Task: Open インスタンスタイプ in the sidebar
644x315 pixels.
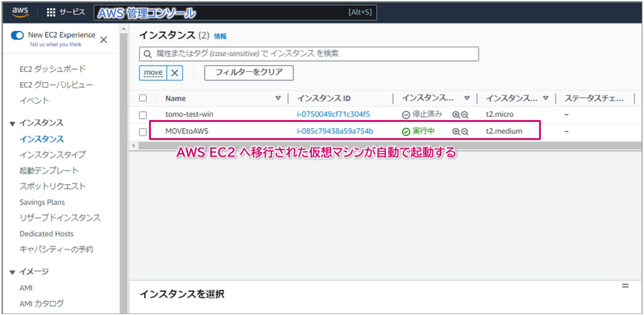Action: point(53,155)
